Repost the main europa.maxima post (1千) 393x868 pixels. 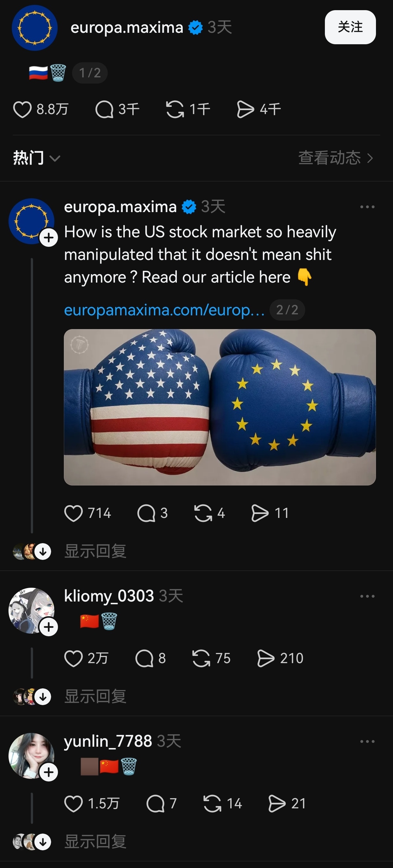coord(175,109)
